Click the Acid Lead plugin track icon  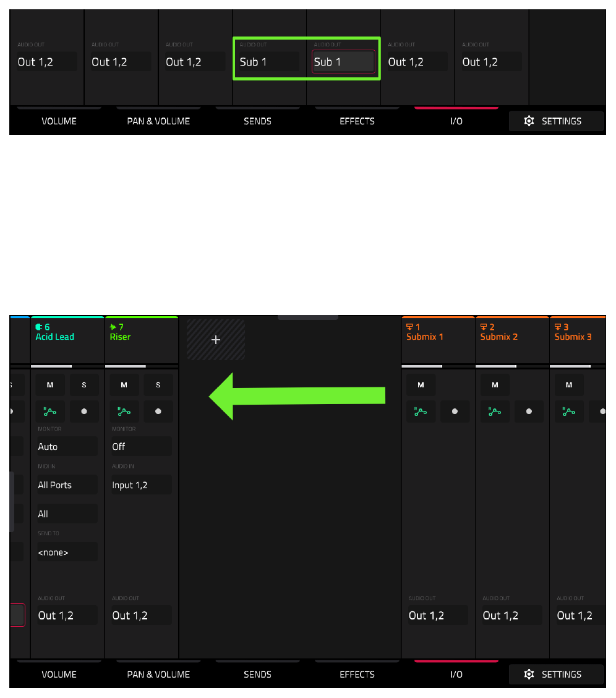tap(39, 327)
